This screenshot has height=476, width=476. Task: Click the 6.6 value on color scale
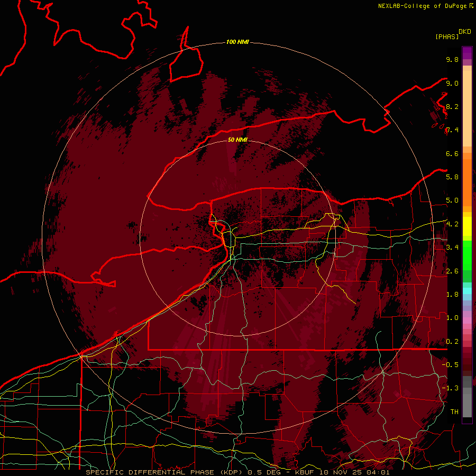click(x=452, y=153)
